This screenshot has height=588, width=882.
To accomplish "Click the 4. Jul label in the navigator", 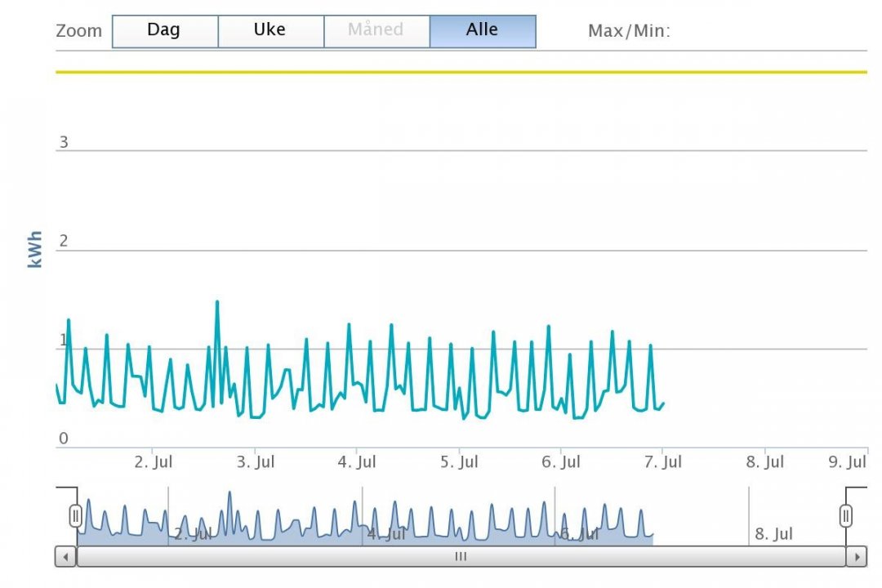I will (386, 534).
